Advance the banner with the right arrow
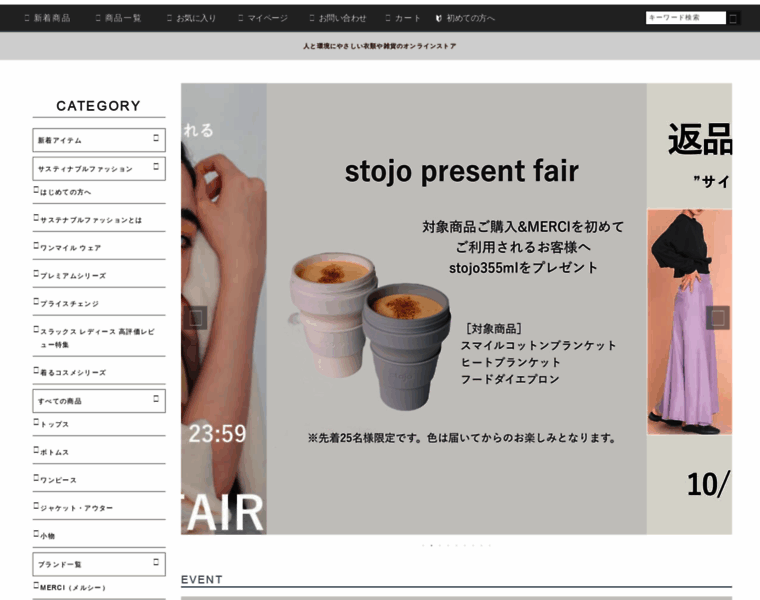The width and height of the screenshot is (760, 600). tap(717, 318)
